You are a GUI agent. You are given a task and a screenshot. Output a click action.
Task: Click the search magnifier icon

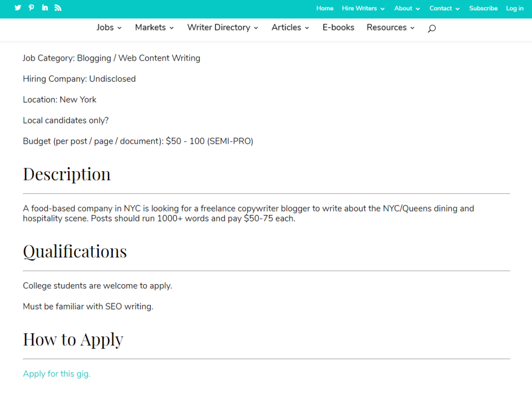coord(432,28)
